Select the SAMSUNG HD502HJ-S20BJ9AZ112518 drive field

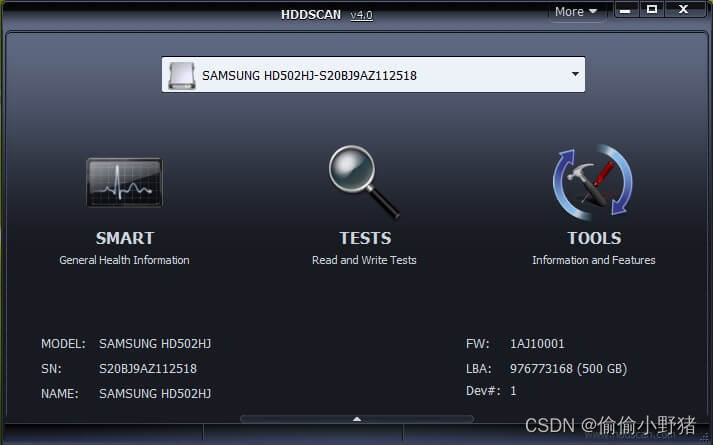pyautogui.click(x=373, y=75)
